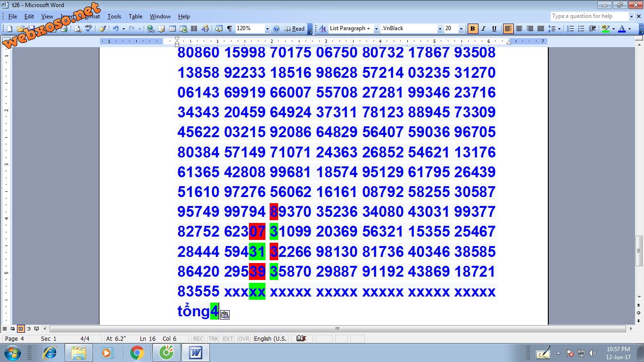This screenshot has width=644, height=362.
Task: Open the Windows Start menu
Action: [12, 353]
